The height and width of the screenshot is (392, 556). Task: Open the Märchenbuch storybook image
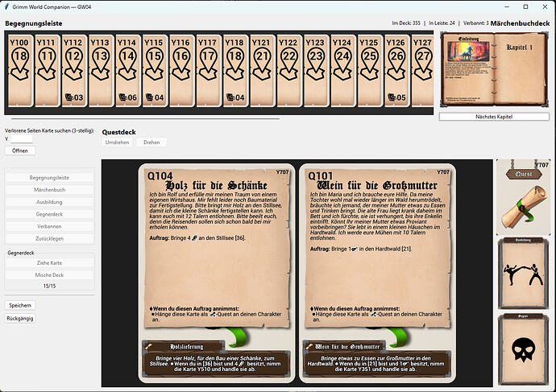tap(494, 69)
